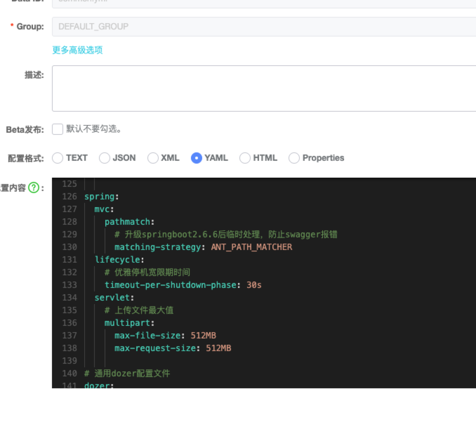Click the timeout-per-shutdown-phase value 30s
The height and width of the screenshot is (448, 476).
pyautogui.click(x=254, y=285)
